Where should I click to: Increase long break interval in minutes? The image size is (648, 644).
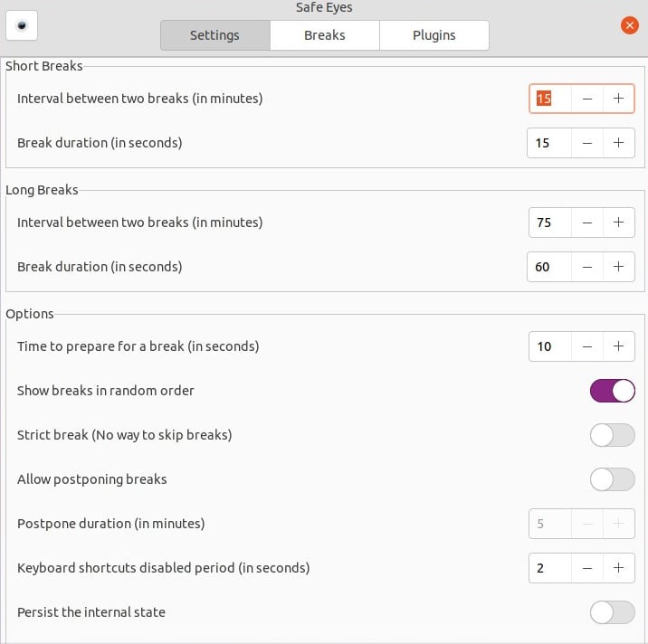(618, 223)
